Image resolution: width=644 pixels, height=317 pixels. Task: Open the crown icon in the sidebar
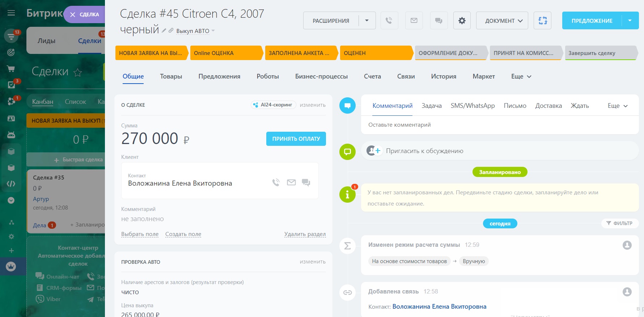pyautogui.click(x=11, y=266)
